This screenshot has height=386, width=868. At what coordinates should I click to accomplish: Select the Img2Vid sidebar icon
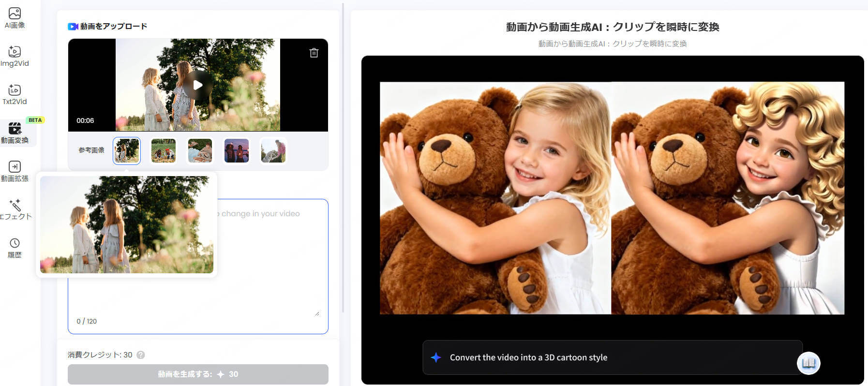click(15, 56)
